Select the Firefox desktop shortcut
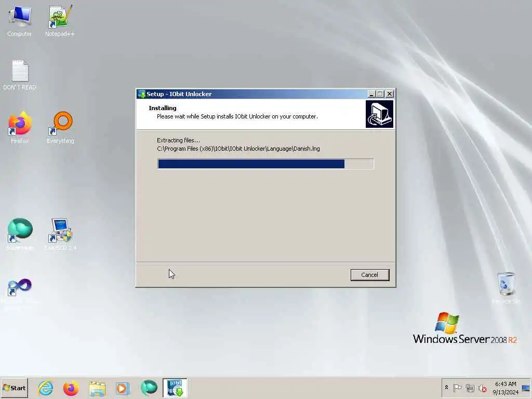532x399 pixels. [x=19, y=128]
